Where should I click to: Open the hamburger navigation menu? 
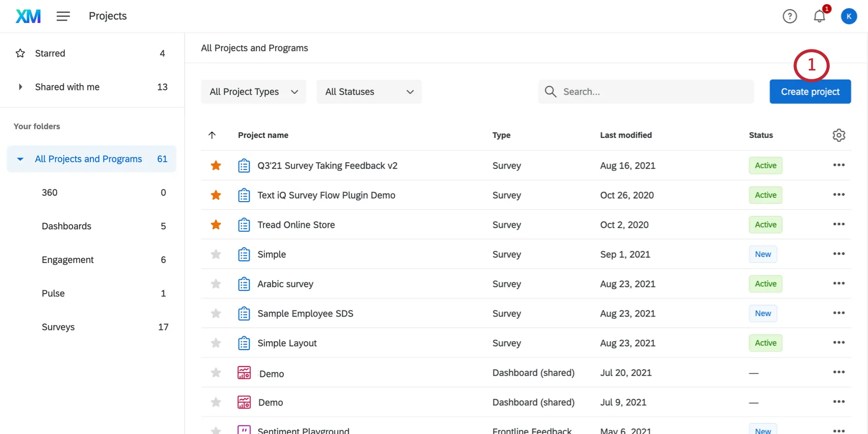[x=63, y=16]
